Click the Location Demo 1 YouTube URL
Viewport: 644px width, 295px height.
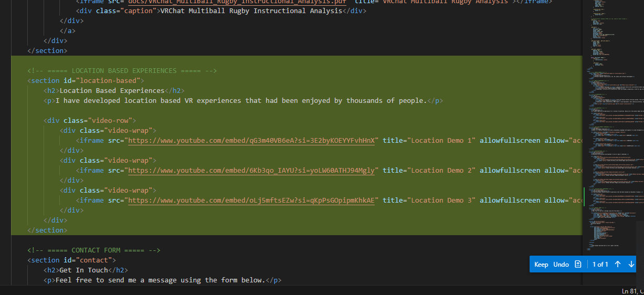click(252, 141)
